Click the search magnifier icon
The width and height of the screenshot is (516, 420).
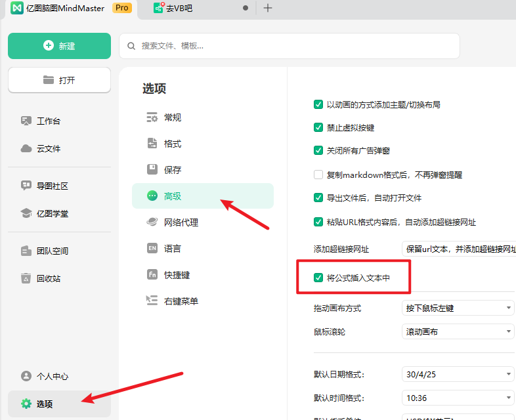click(x=131, y=46)
